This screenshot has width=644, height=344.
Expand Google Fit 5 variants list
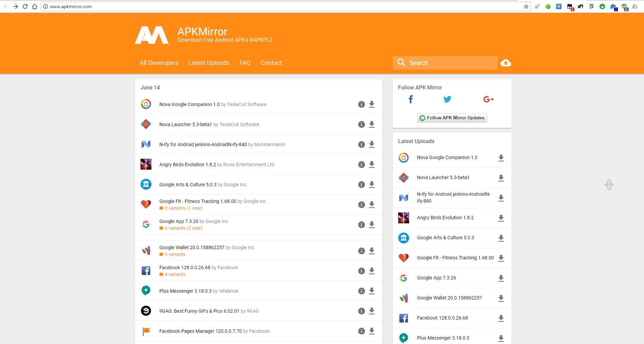click(183, 208)
